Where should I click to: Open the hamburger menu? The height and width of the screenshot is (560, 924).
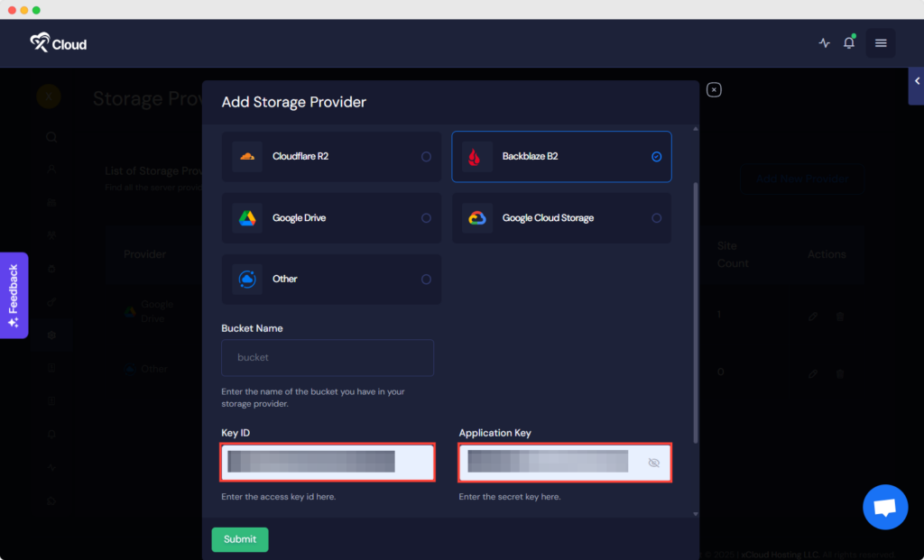[x=881, y=43]
